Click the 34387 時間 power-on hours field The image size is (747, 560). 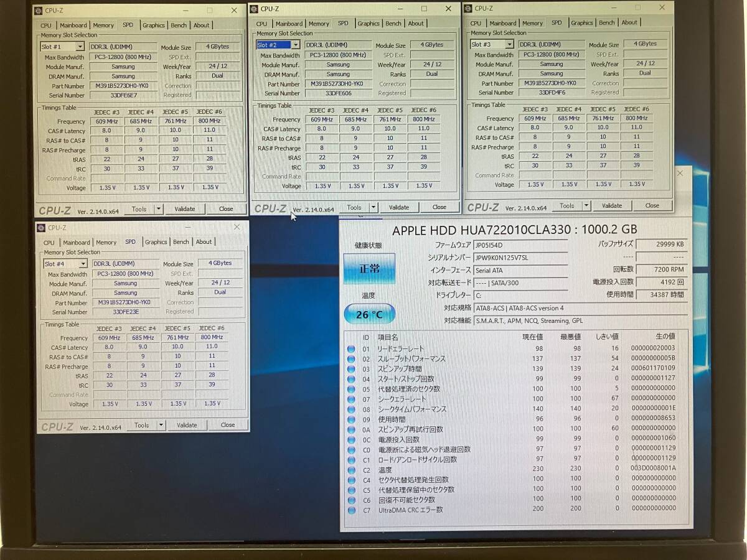tap(662, 294)
